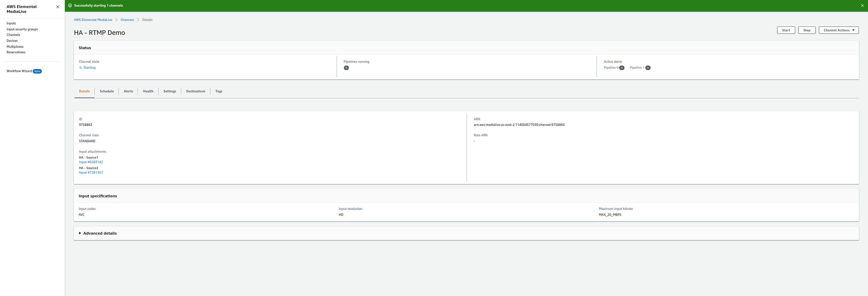Screen dimensions: 868x296
Task: Open Devices in the sidebar
Action: click(12, 41)
